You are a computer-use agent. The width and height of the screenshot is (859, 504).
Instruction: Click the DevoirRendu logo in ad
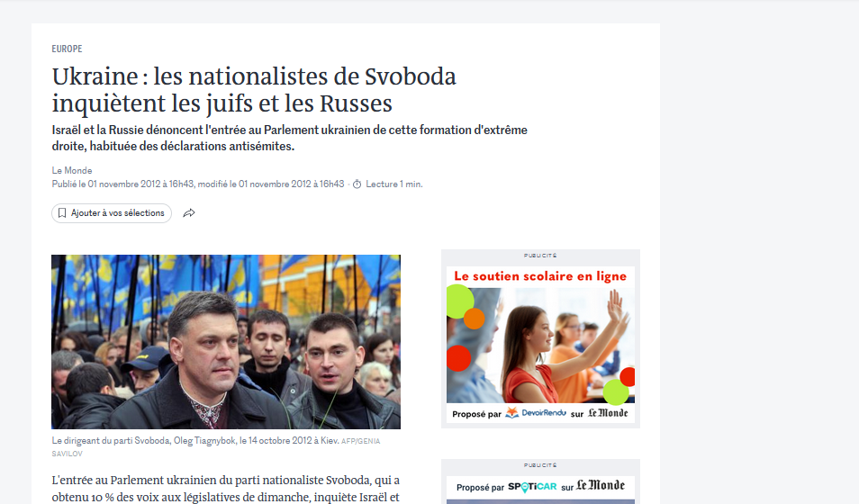click(535, 412)
